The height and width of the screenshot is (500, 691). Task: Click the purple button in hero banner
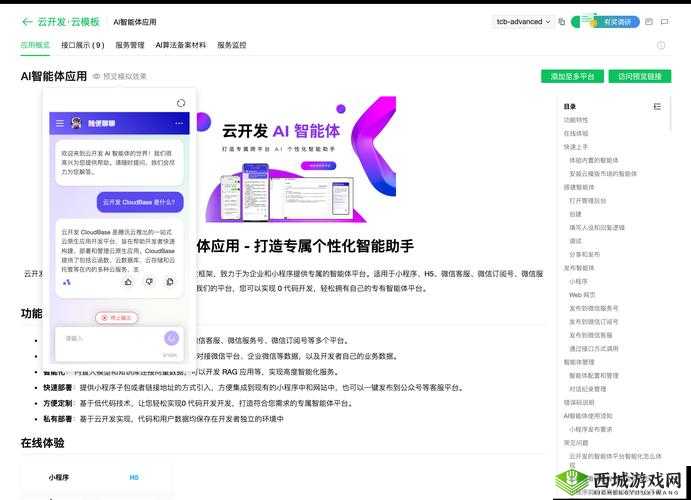[319, 166]
